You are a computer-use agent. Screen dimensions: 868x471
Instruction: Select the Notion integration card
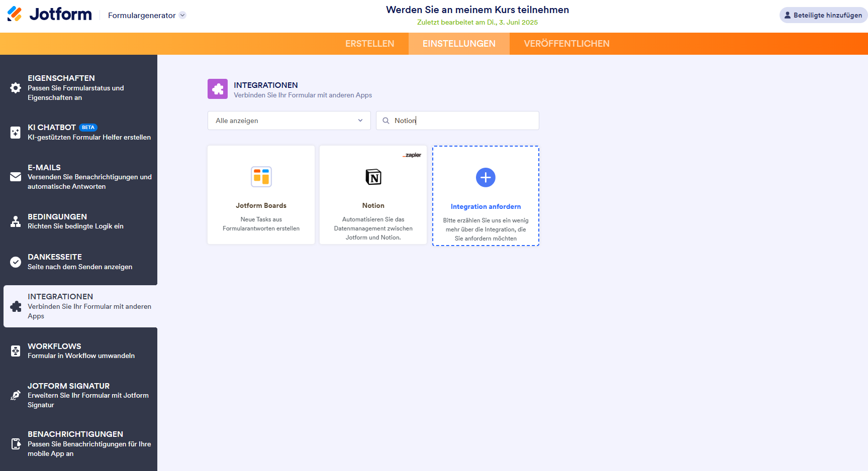click(x=373, y=195)
